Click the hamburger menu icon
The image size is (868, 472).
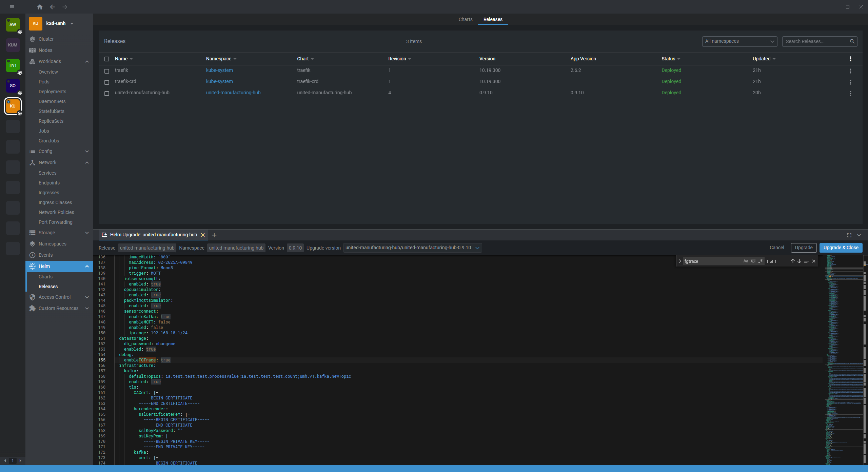[12, 7]
